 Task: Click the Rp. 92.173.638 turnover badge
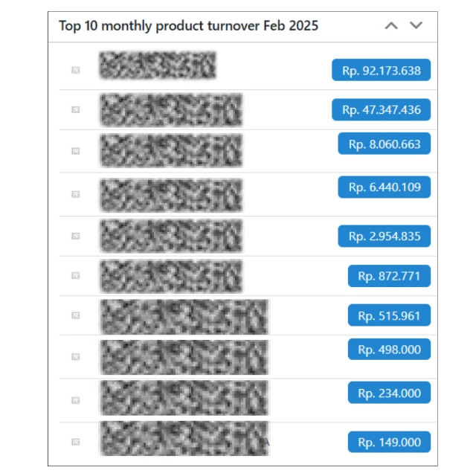[381, 71]
